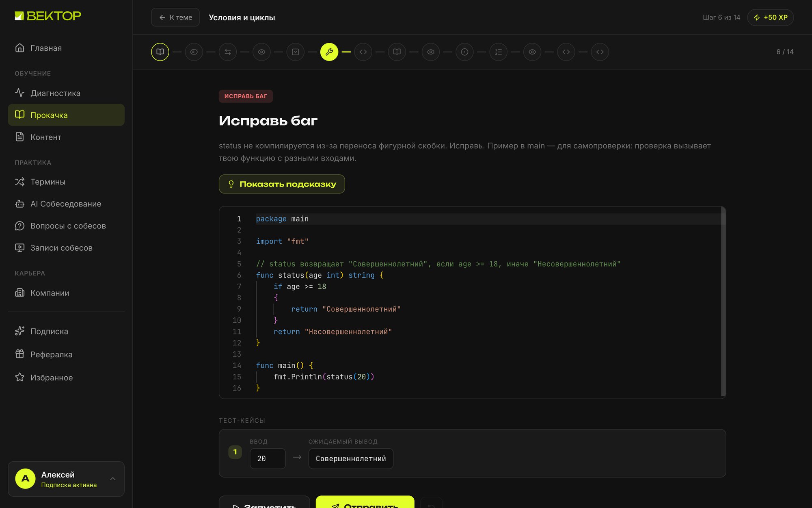Open Диагностика section
Viewport: 812px width, 508px height.
pos(66,93)
